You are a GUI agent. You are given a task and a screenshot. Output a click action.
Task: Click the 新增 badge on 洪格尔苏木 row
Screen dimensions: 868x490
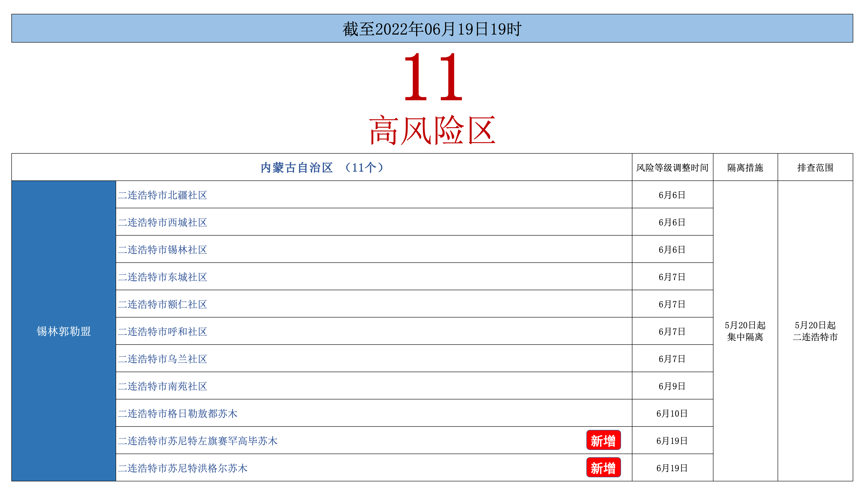click(603, 467)
